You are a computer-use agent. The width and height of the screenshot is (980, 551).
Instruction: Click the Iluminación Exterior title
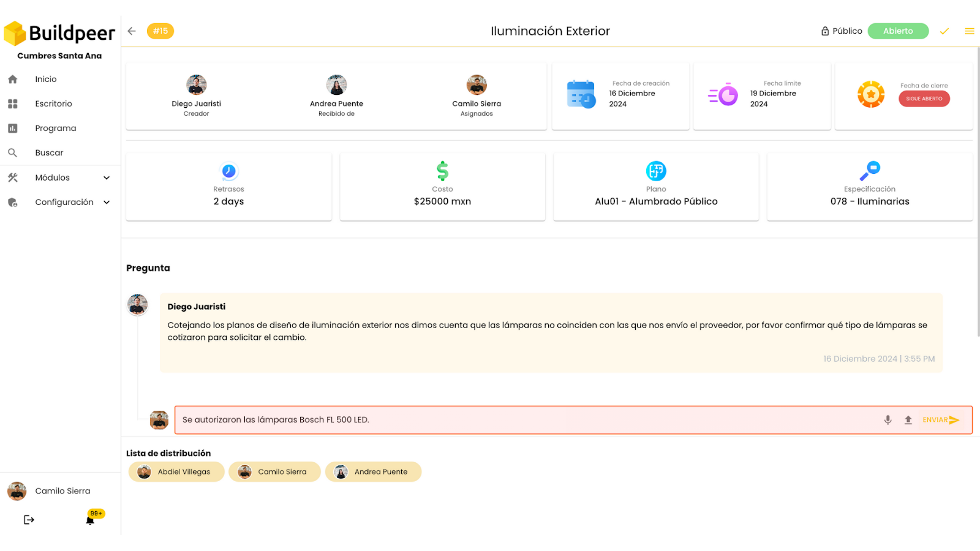pyautogui.click(x=551, y=31)
